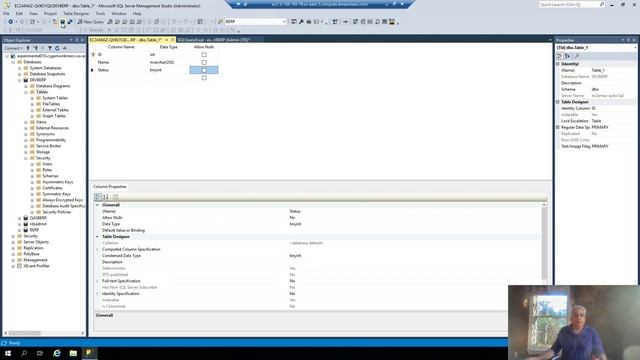Open the File menu

6,13
